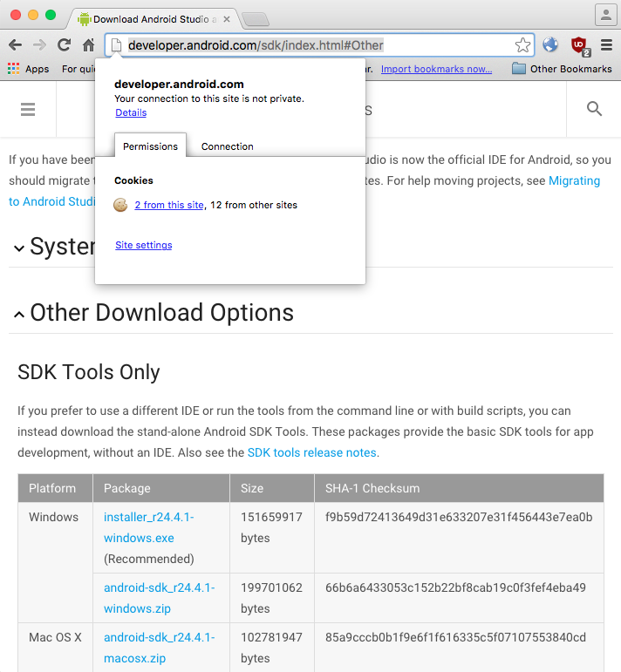Open the Chrome hamburger menu
Image resolution: width=621 pixels, height=672 pixels.
point(606,45)
